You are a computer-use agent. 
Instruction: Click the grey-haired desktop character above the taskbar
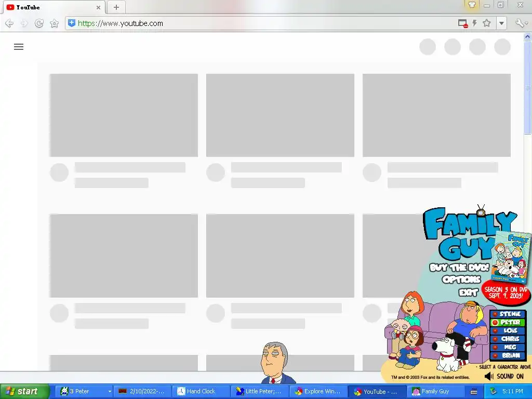pos(275,363)
